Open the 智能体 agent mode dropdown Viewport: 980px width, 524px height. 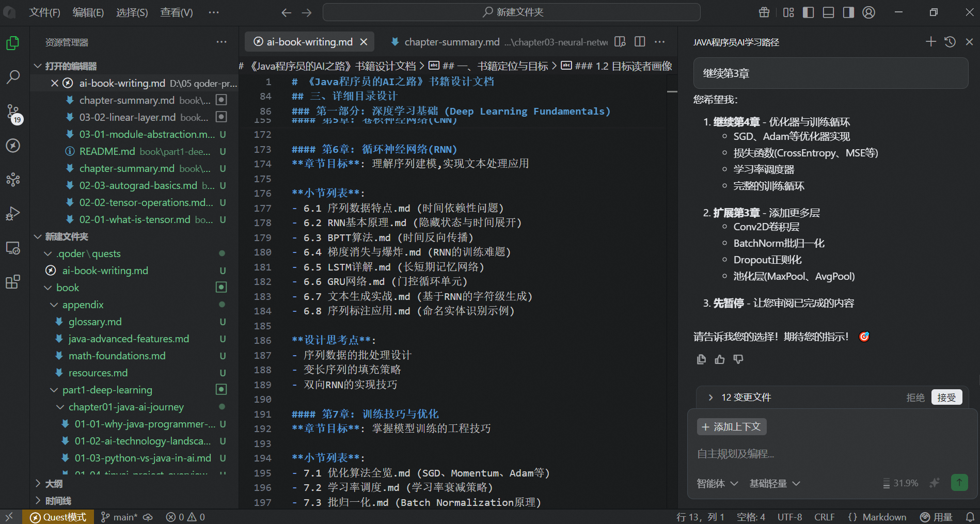pos(717,483)
